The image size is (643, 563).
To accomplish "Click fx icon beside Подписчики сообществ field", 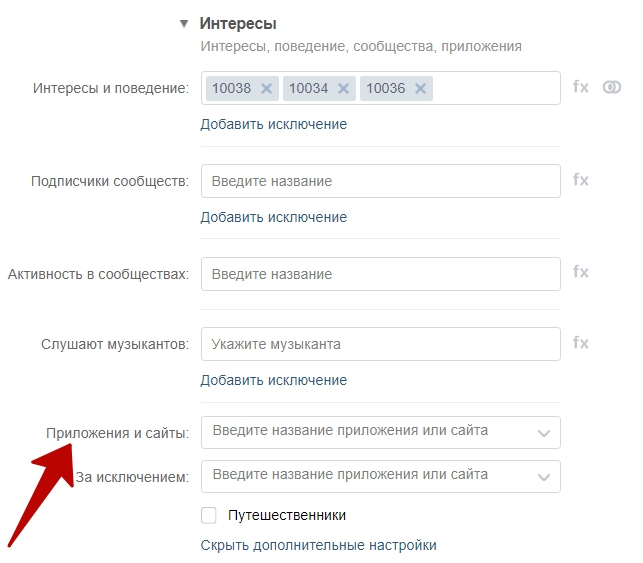I will click(x=581, y=180).
